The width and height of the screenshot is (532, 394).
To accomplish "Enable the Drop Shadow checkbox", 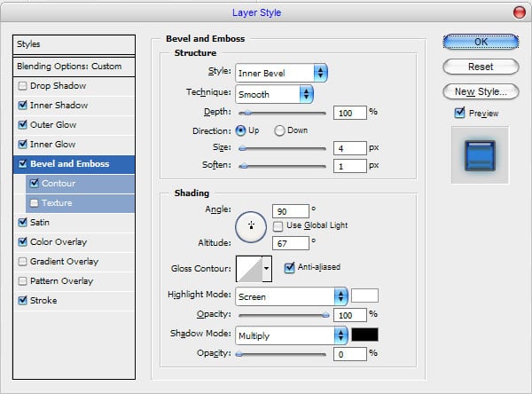I will 22,86.
